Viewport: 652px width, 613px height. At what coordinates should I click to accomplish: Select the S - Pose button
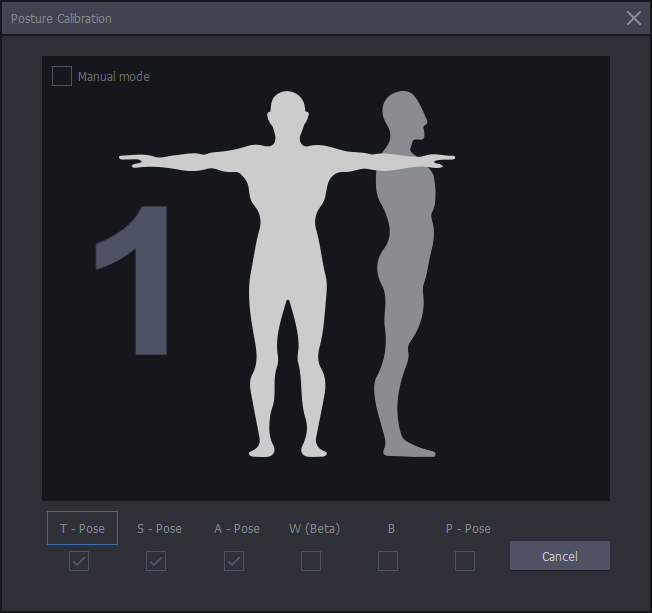pos(159,528)
